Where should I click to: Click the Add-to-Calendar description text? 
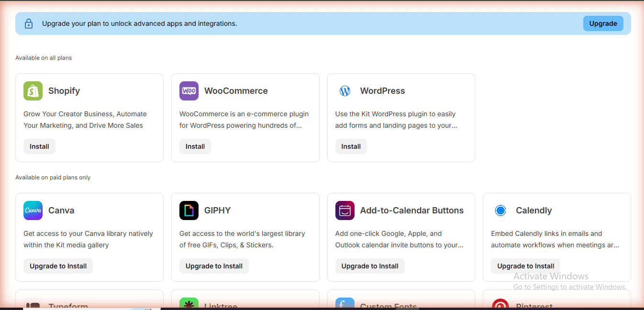[400, 239]
